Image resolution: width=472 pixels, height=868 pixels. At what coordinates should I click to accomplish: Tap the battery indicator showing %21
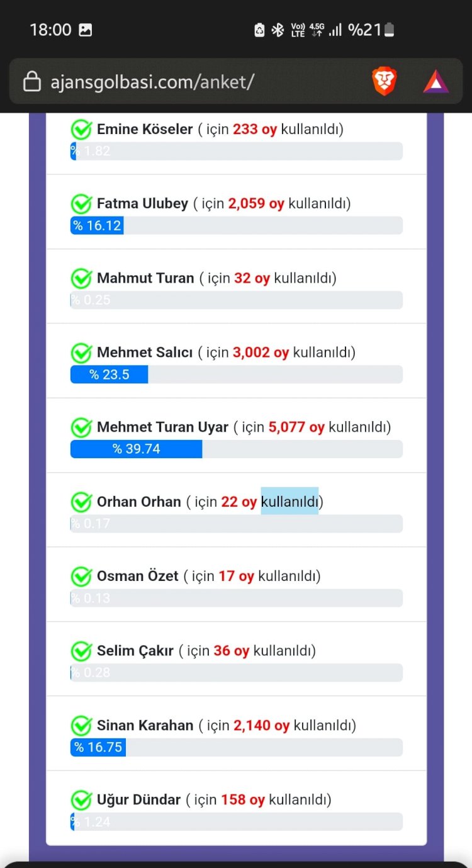[x=371, y=29]
